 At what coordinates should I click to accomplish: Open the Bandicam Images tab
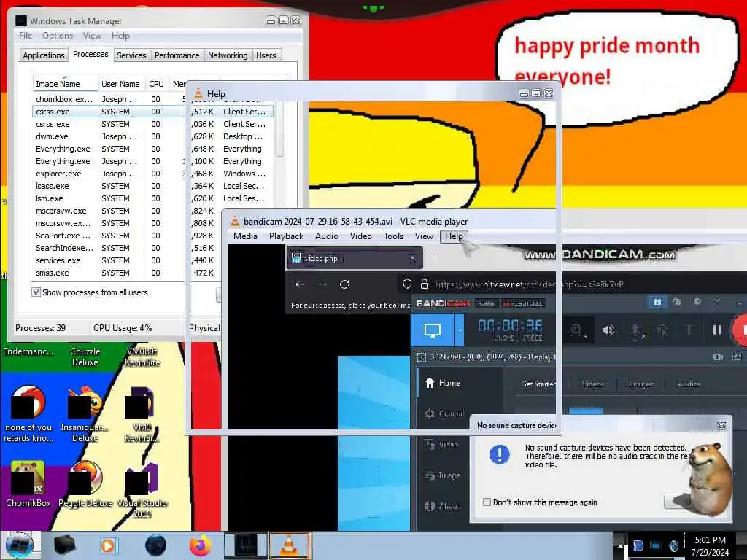coord(640,384)
